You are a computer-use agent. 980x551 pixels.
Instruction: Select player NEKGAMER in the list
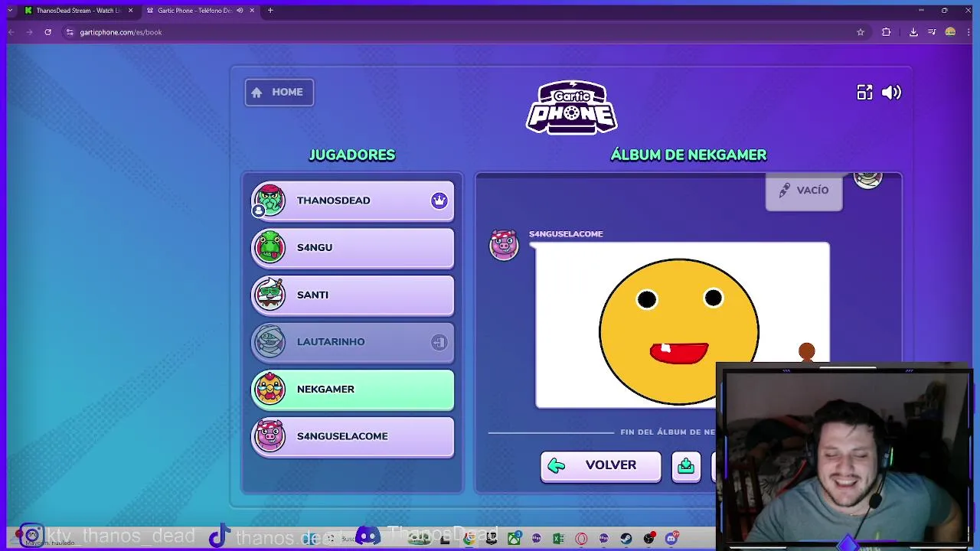point(352,390)
